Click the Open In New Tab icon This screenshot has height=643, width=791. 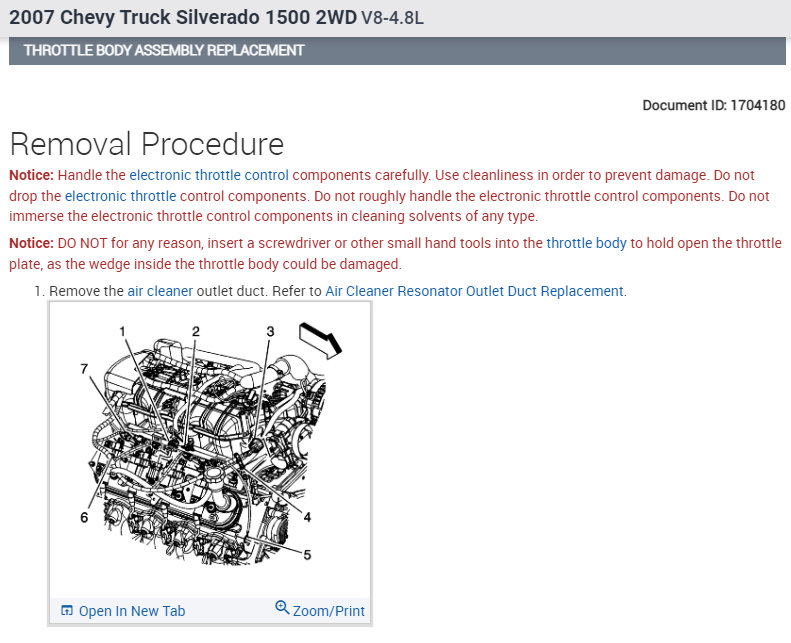click(x=67, y=611)
